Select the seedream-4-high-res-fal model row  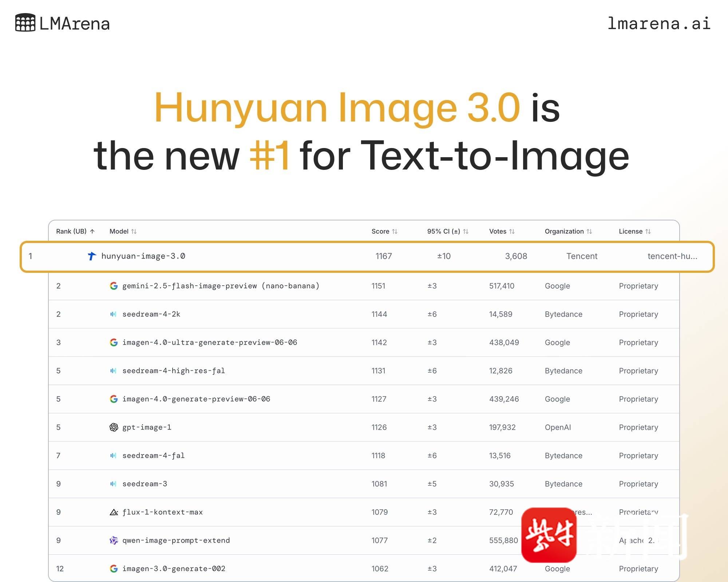tap(173, 371)
